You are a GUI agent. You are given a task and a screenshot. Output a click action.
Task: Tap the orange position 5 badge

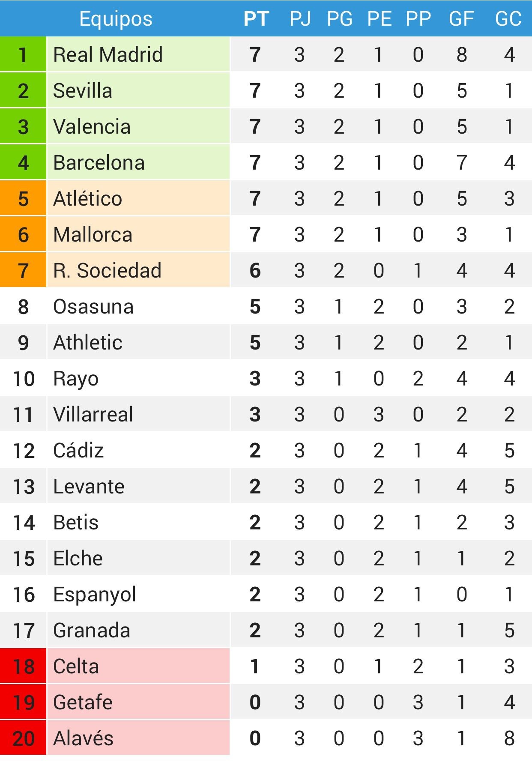[x=23, y=198]
